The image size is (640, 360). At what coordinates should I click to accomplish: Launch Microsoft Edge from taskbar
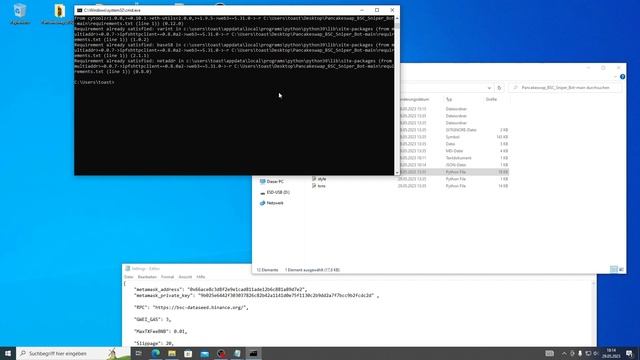[x=156, y=353]
